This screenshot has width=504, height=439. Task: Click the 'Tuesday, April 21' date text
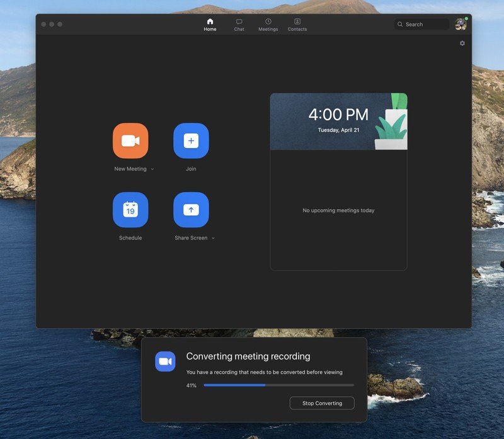click(338, 130)
